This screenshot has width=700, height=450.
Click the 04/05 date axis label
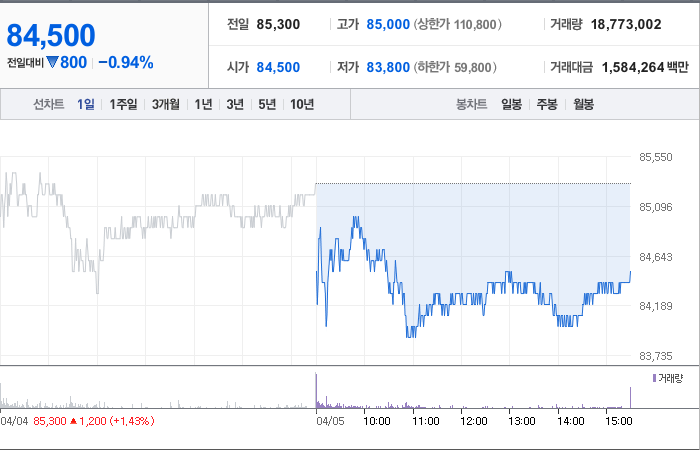click(330, 421)
